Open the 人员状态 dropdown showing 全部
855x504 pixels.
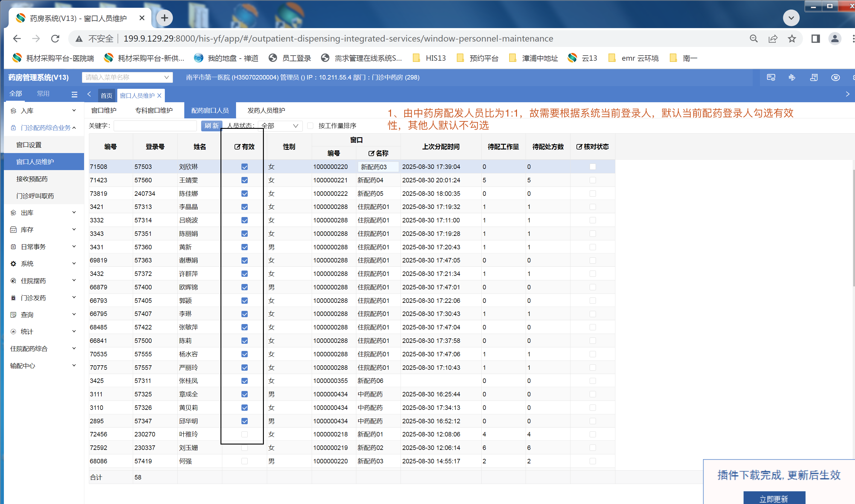pyautogui.click(x=280, y=126)
